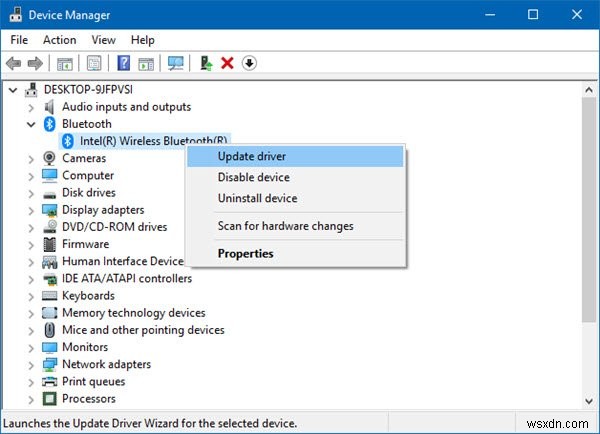Expand the Computer category
This screenshot has height=434, width=600.
[31, 176]
